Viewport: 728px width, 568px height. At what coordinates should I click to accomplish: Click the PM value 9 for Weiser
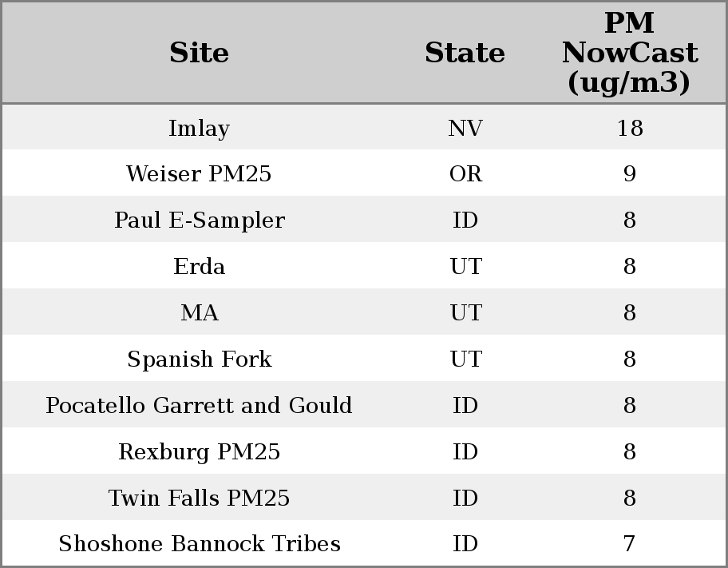tap(629, 174)
